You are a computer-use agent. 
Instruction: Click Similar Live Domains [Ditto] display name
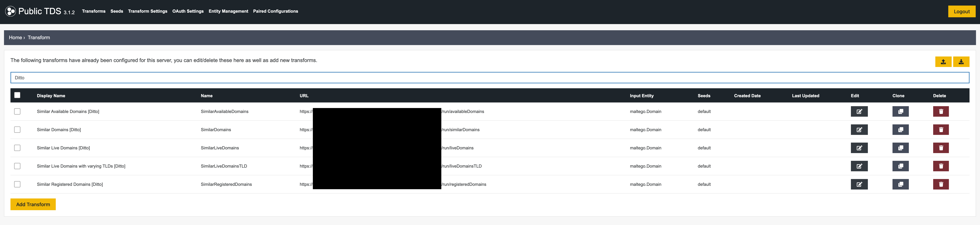click(63, 148)
